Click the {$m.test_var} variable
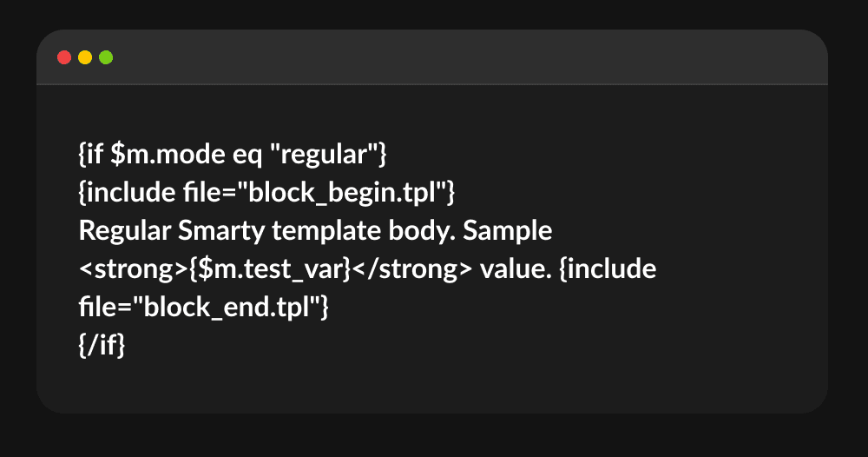Screen dimensions: 868x457 pyautogui.click(x=271, y=269)
